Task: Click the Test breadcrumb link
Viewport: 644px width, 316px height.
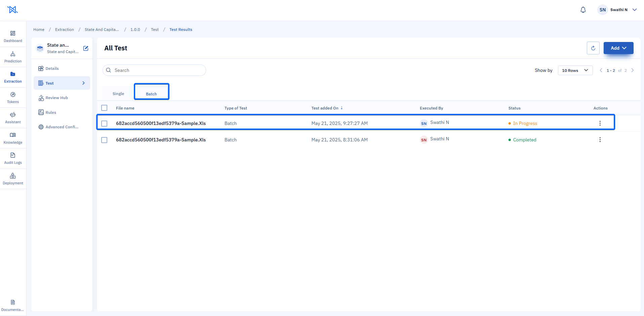Action: coord(155,30)
